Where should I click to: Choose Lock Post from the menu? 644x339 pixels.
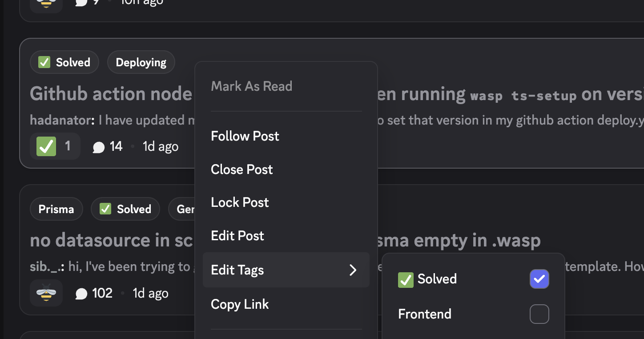click(240, 202)
